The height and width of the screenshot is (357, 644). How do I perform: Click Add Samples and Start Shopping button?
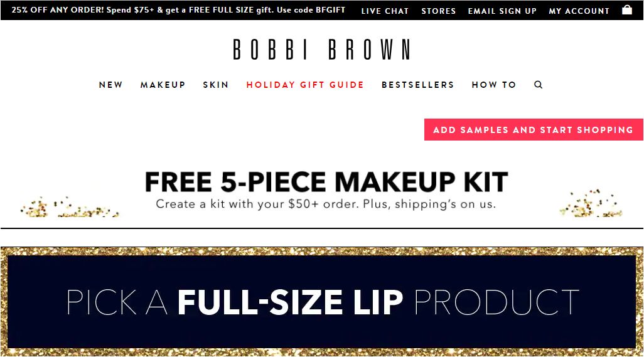534,130
